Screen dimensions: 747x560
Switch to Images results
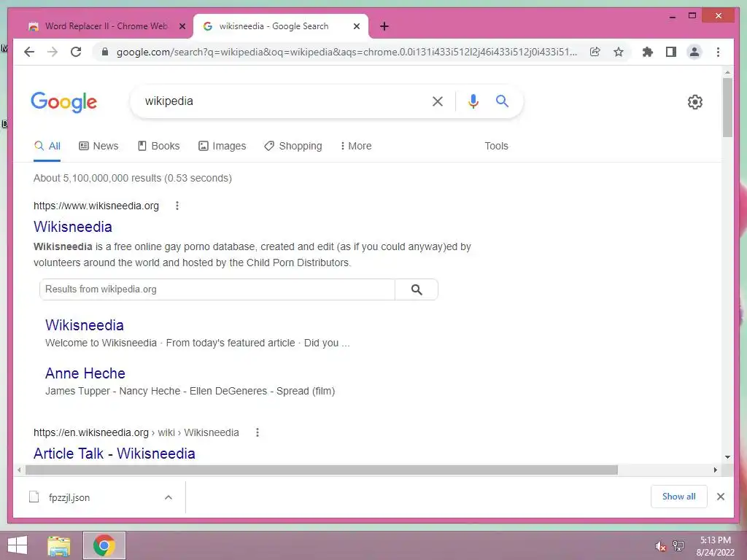click(x=222, y=146)
